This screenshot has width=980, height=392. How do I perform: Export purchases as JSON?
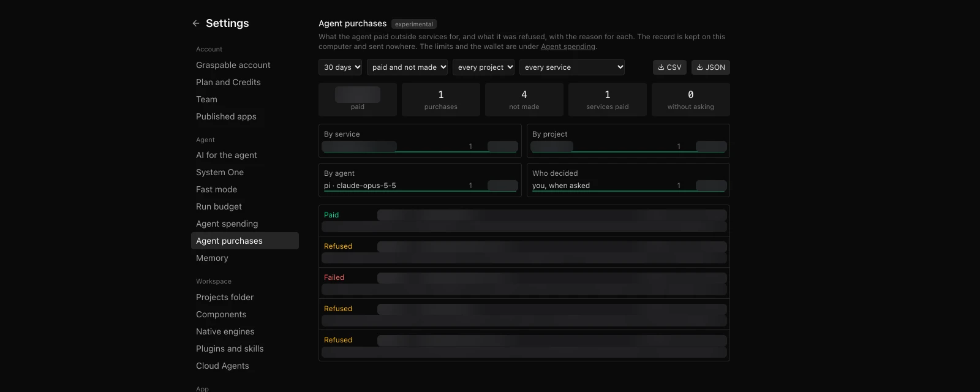(710, 67)
